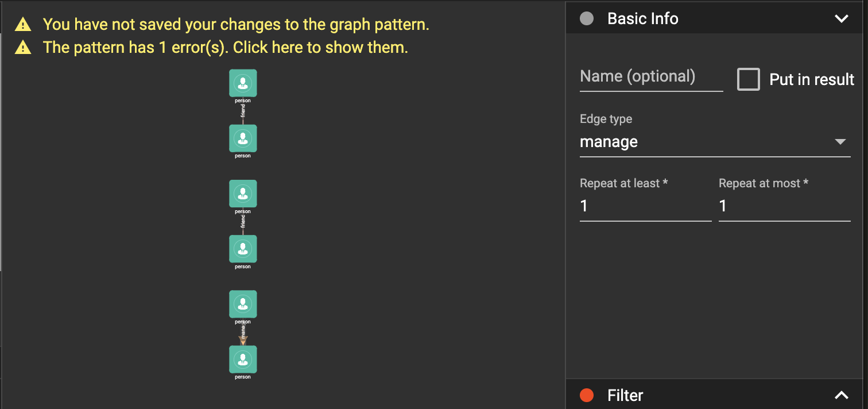Click the warning icon beside the pattern error message

23,48
